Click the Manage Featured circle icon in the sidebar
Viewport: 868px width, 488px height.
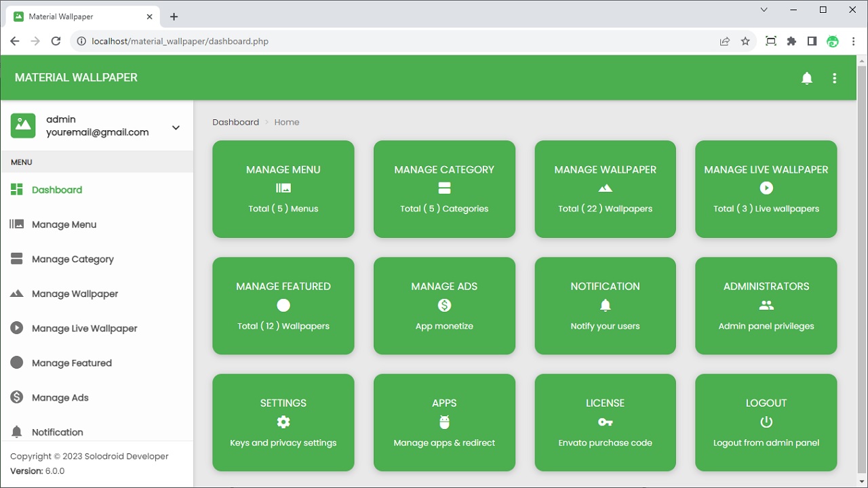point(17,363)
